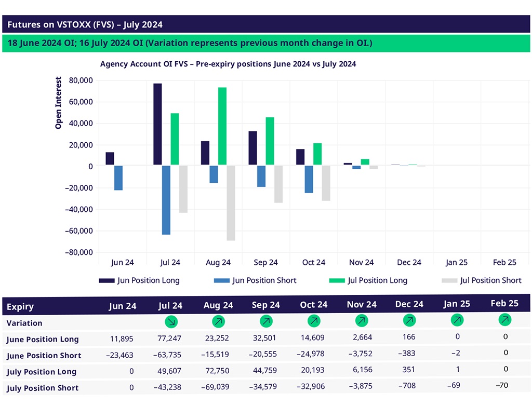Click the table value –69,039
Screen dimensions: 532x406
click(x=215, y=387)
